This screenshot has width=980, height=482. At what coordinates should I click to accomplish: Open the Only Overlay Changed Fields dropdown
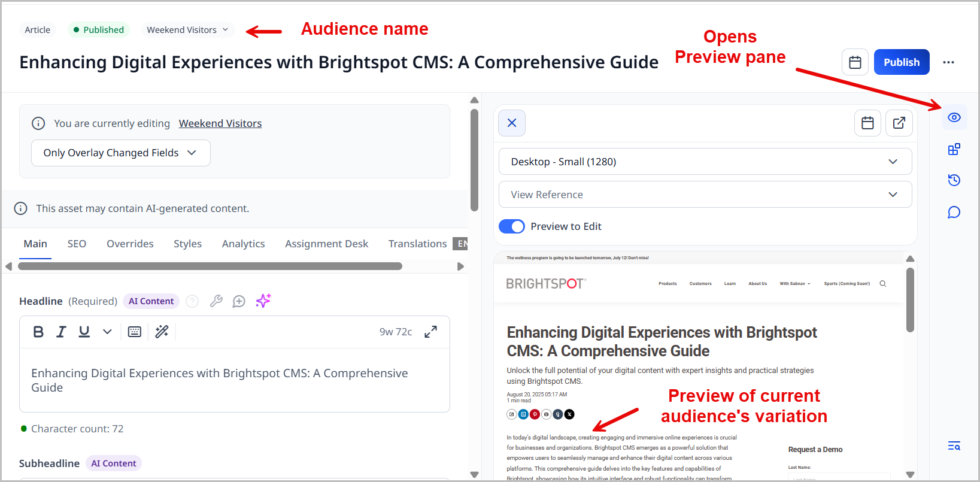click(x=121, y=153)
